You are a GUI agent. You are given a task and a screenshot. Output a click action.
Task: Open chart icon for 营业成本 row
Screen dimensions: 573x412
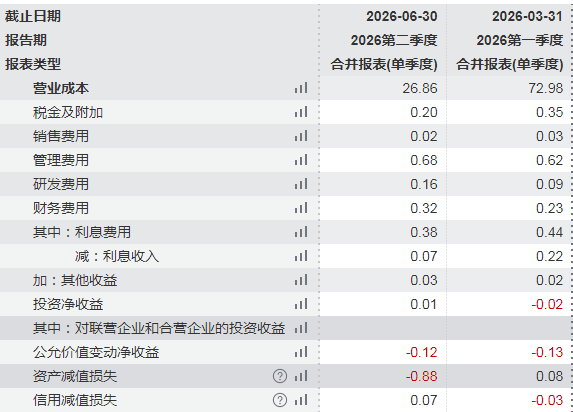[x=301, y=88]
